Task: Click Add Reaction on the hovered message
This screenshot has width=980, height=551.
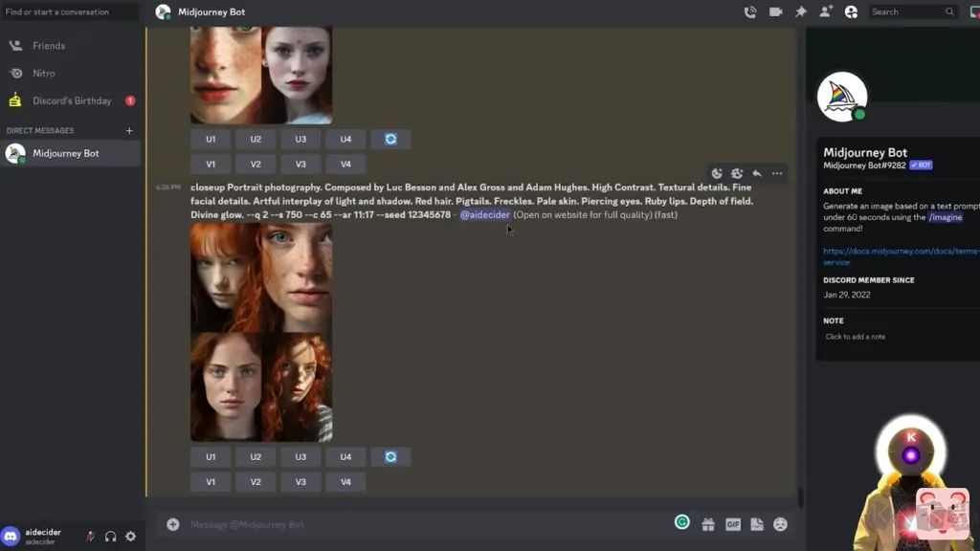Action: coord(717,173)
